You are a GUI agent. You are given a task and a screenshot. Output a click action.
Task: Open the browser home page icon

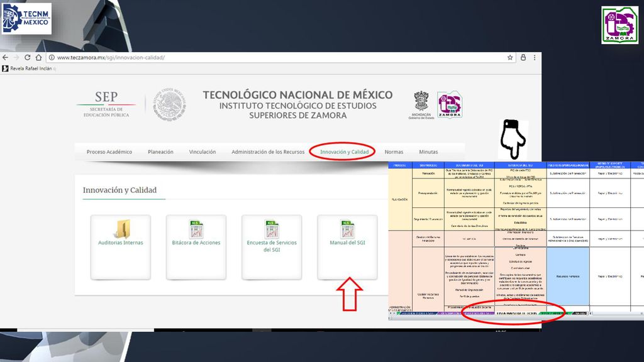(x=38, y=57)
